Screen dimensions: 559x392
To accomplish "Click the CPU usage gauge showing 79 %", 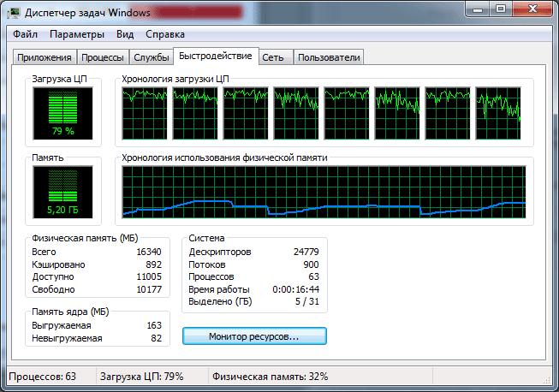I will click(x=62, y=114).
